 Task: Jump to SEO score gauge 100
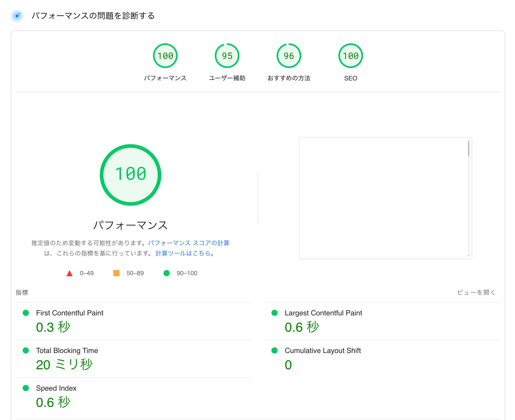pyautogui.click(x=351, y=56)
